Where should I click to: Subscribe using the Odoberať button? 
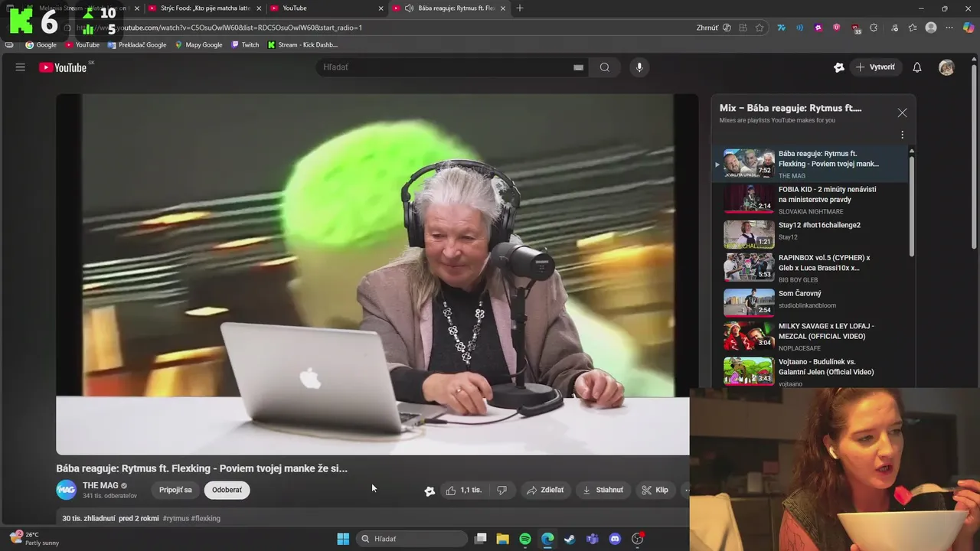[227, 490]
